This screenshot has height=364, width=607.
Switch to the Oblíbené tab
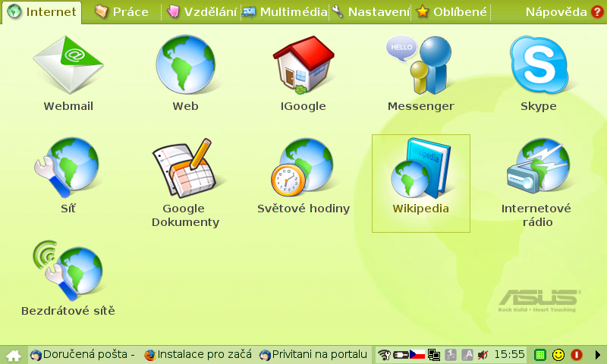click(451, 12)
